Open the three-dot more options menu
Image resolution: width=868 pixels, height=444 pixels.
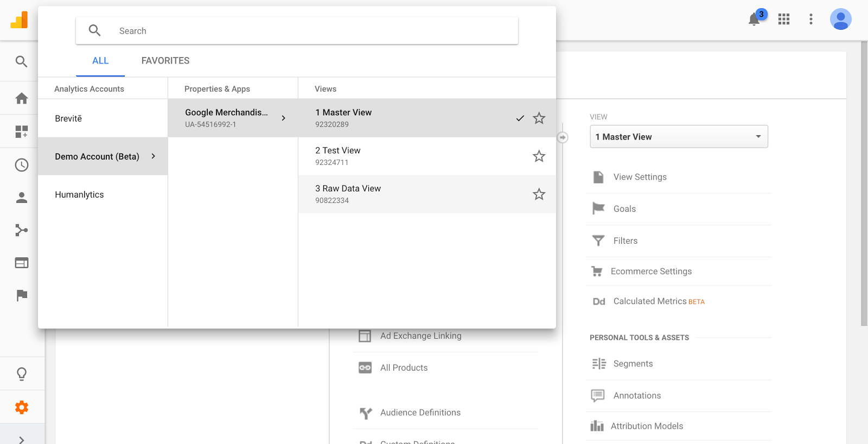811,20
